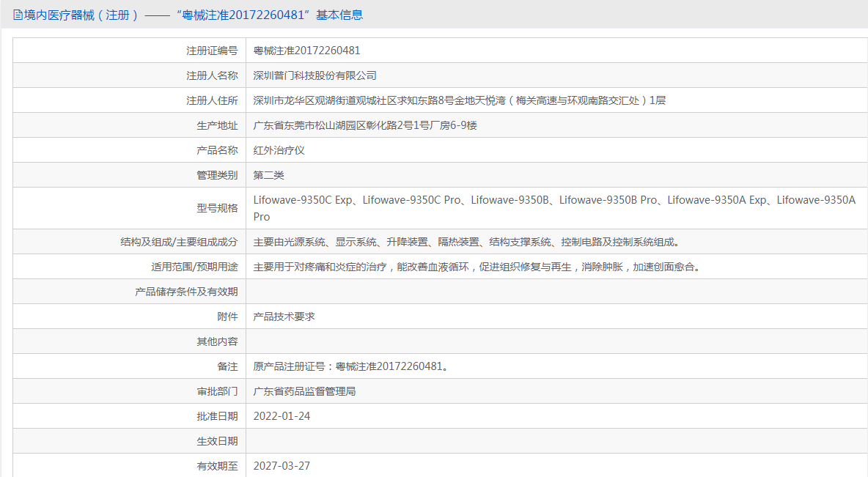Select the label 其他内容
The image size is (868, 477).
(x=217, y=341)
